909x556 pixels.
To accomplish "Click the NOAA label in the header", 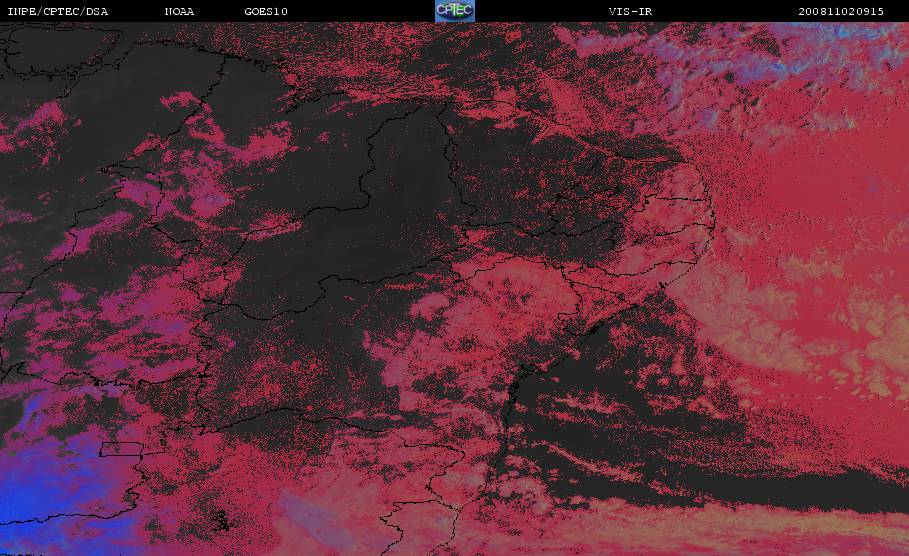I will click(x=179, y=12).
